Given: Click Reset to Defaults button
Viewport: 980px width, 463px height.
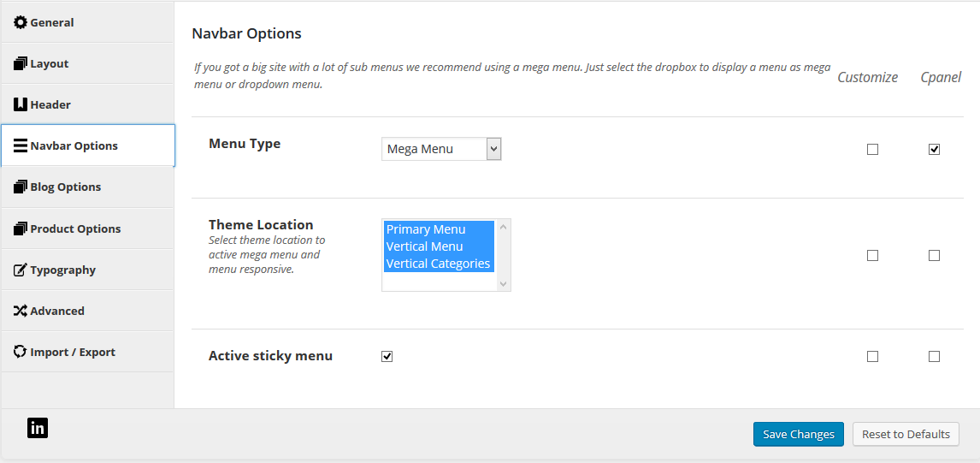Looking at the screenshot, I should (x=906, y=434).
